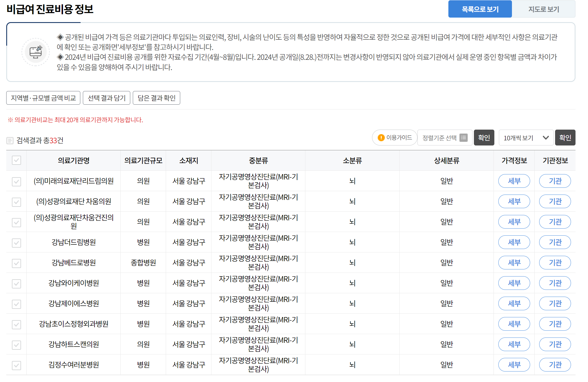Switch to the 지도로 보기 tab

coord(544,9)
